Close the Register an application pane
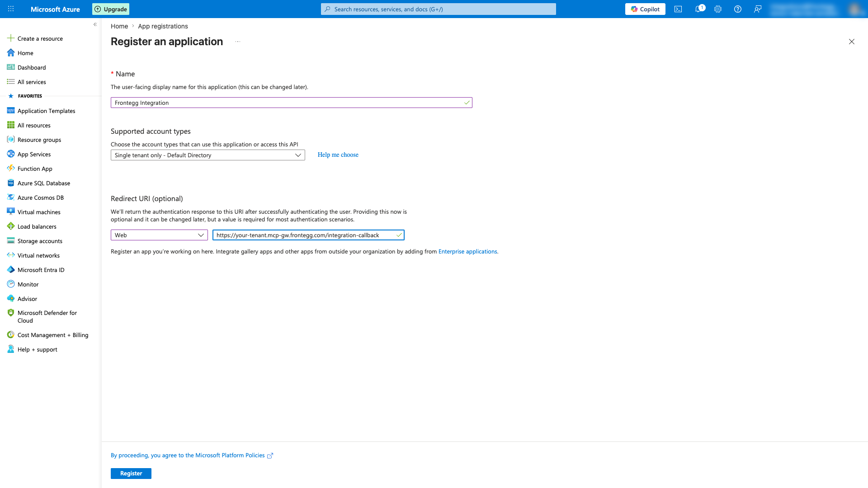The height and width of the screenshot is (488, 868). [852, 42]
